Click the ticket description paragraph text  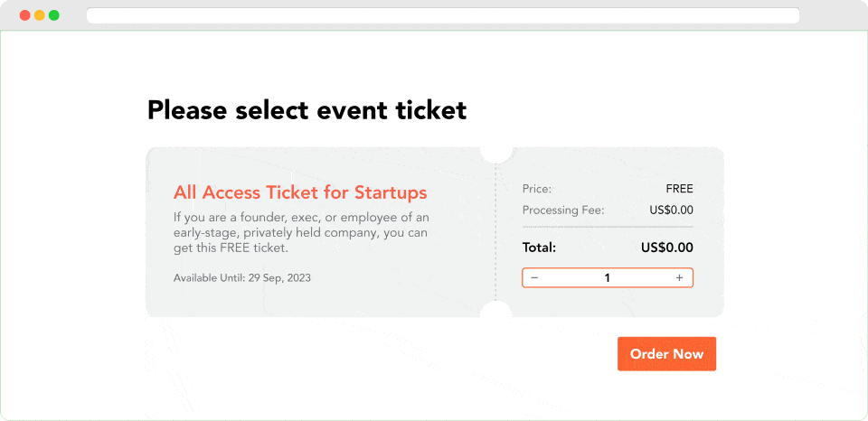pyautogui.click(x=301, y=232)
